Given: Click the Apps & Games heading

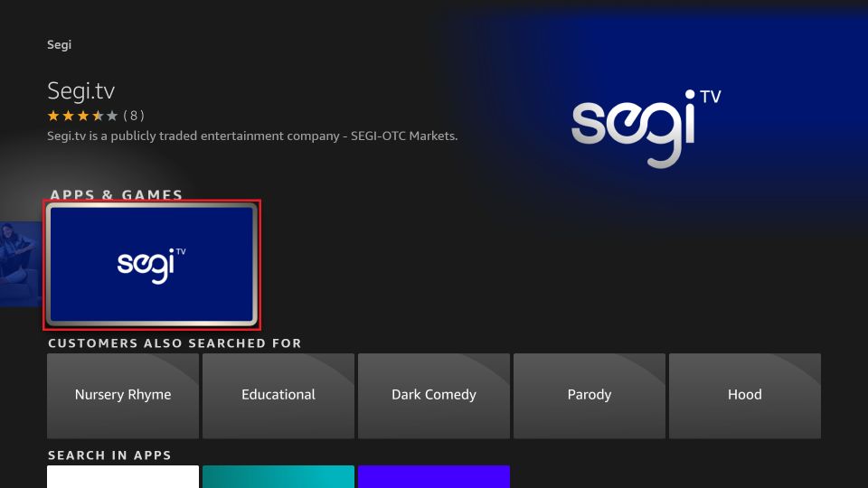Looking at the screenshot, I should [x=117, y=195].
